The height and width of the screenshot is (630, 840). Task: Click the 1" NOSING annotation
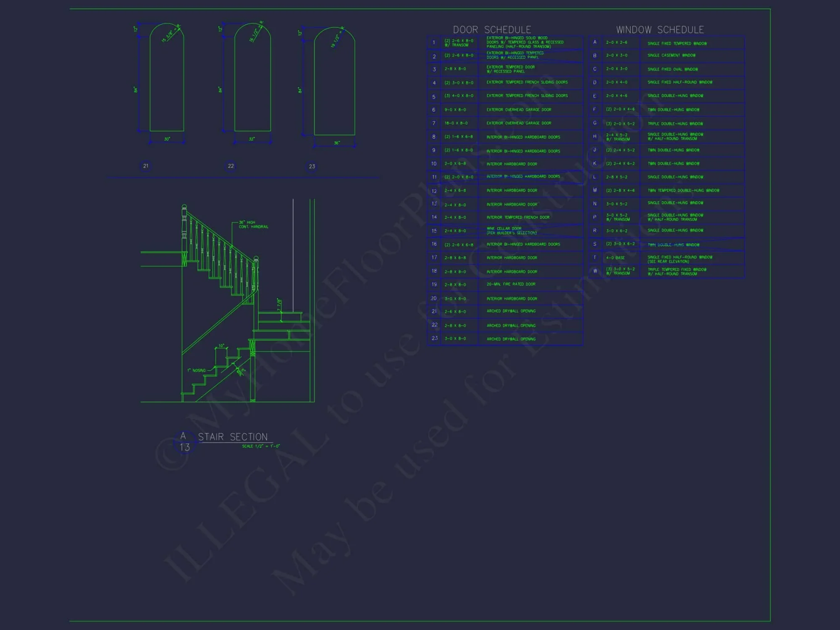coord(196,370)
